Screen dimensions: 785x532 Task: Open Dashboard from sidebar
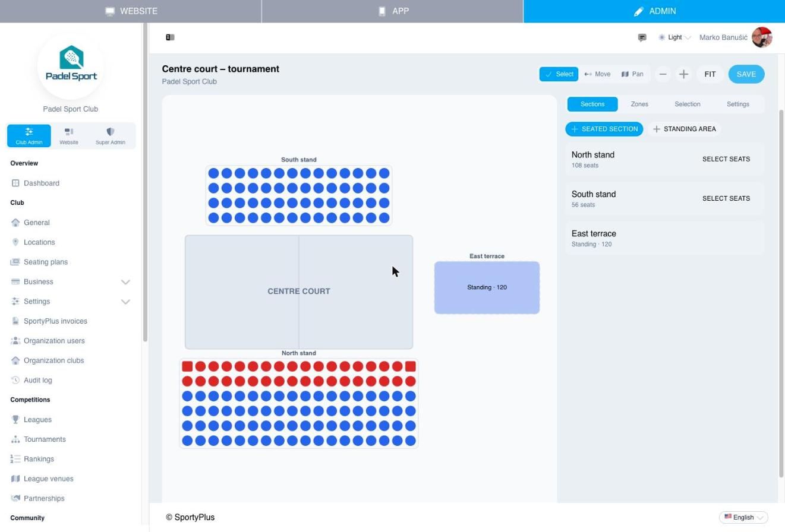(42, 183)
